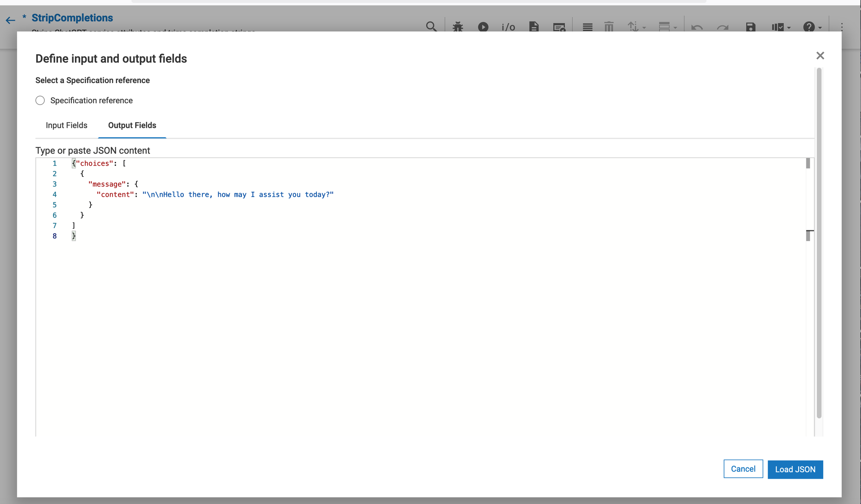Click the document page icon
The image size is (861, 504).
534,27
